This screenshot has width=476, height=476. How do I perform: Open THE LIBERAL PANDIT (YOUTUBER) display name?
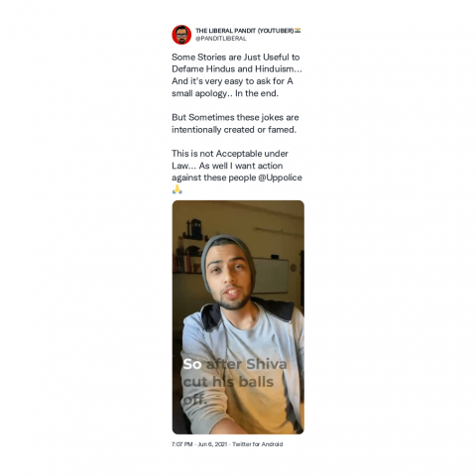point(245,31)
